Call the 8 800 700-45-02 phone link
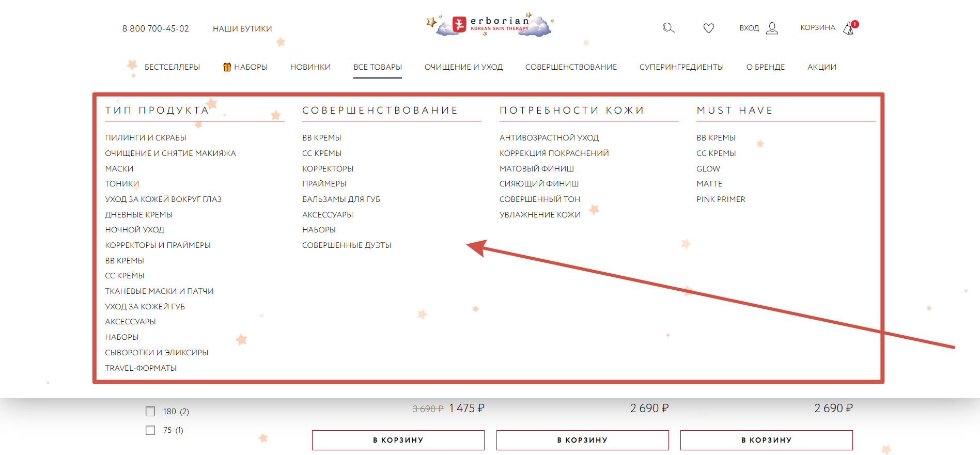Viewport: 980px width, 455px height. tap(155, 29)
